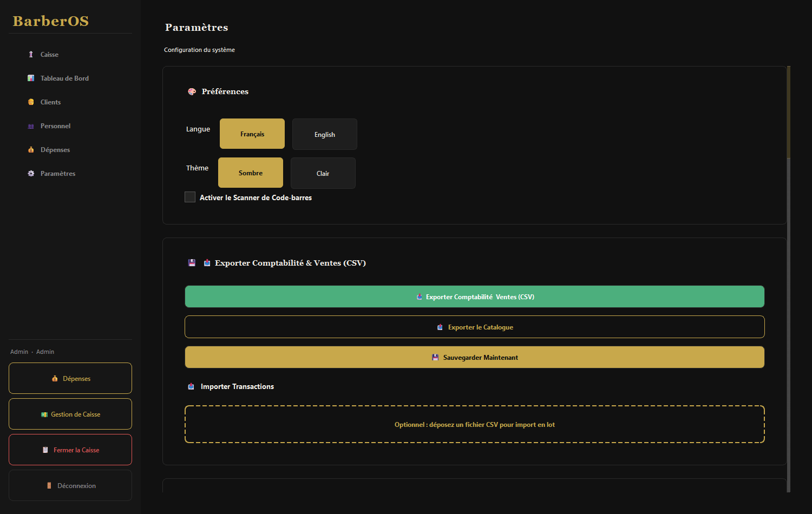Screen dimensions: 812x514
Task: Click the icon on Fermer la Caisse
Action: [x=45, y=450]
